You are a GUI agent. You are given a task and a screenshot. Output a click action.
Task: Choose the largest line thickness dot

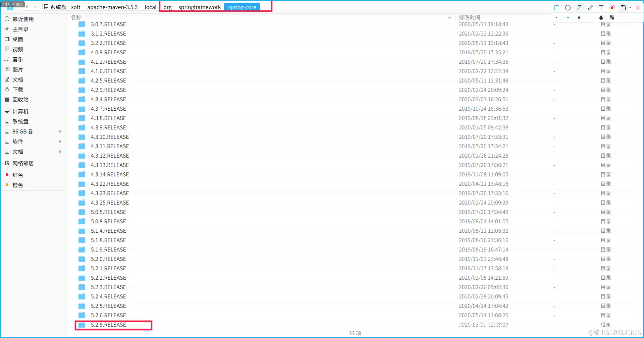579,17
